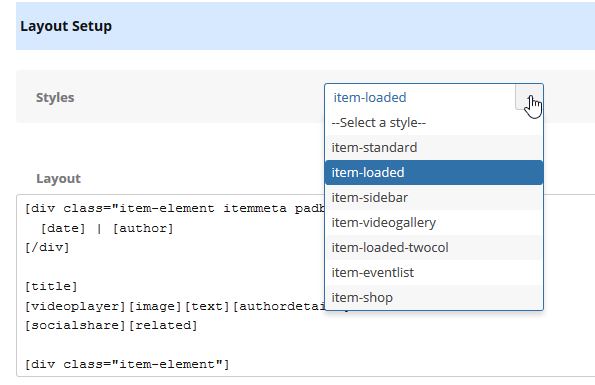
Task: Click the '[/div]' line in layout
Action: 47,247
